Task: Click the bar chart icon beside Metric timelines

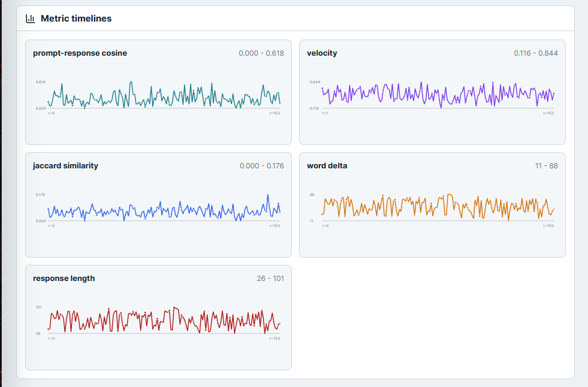Action: click(31, 19)
